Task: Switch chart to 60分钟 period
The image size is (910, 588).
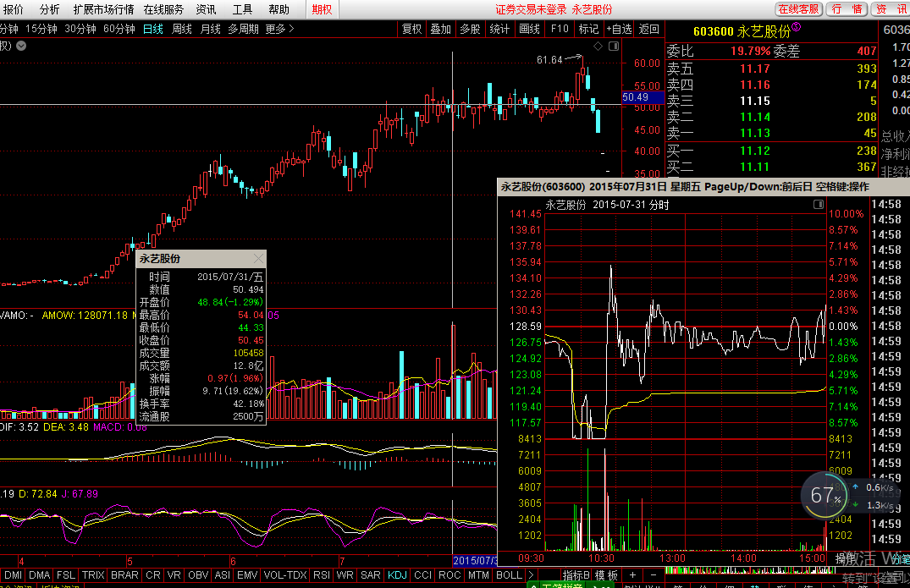Action: point(119,29)
